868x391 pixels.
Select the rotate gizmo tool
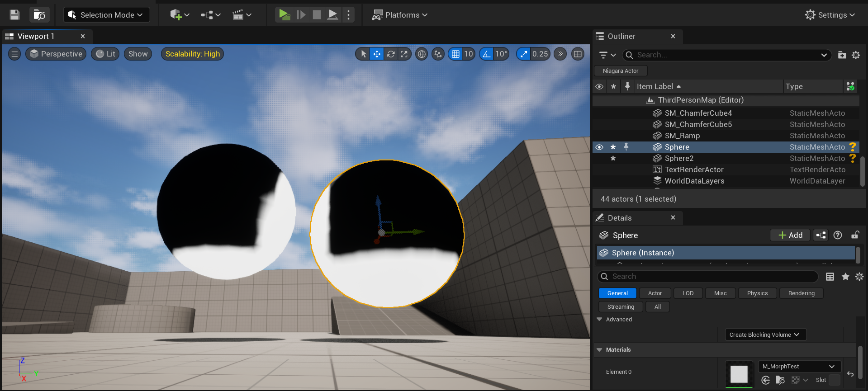391,54
